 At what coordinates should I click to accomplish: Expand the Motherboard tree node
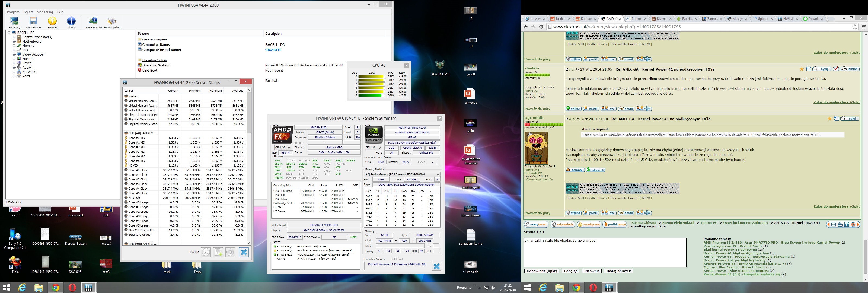[14, 42]
